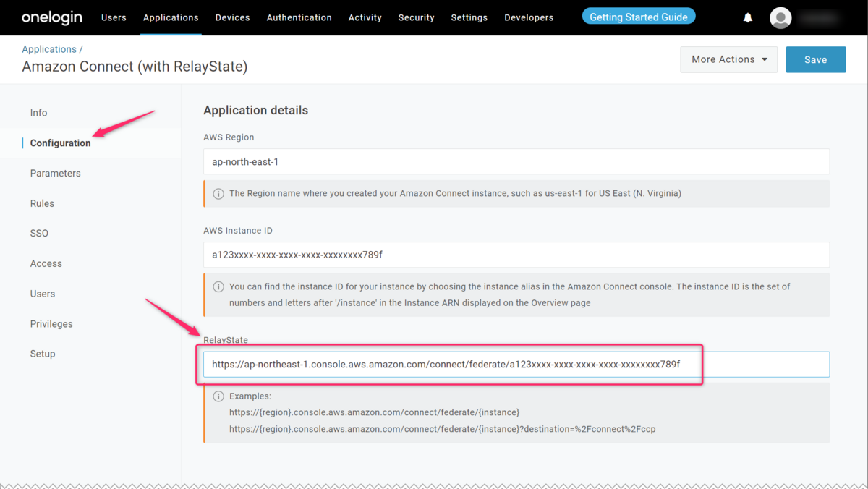The width and height of the screenshot is (868, 489).
Task: Open the user profile avatar
Action: [x=780, y=17]
